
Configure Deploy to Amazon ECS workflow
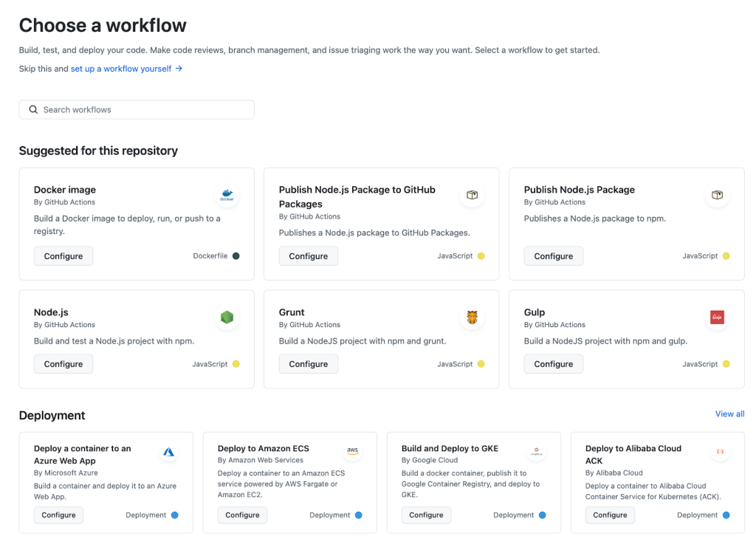coord(242,515)
